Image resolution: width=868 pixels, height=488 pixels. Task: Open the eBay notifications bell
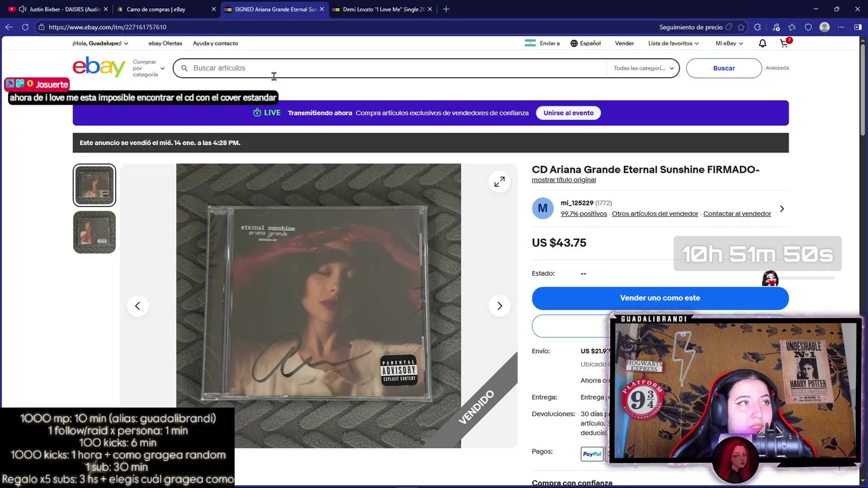762,43
